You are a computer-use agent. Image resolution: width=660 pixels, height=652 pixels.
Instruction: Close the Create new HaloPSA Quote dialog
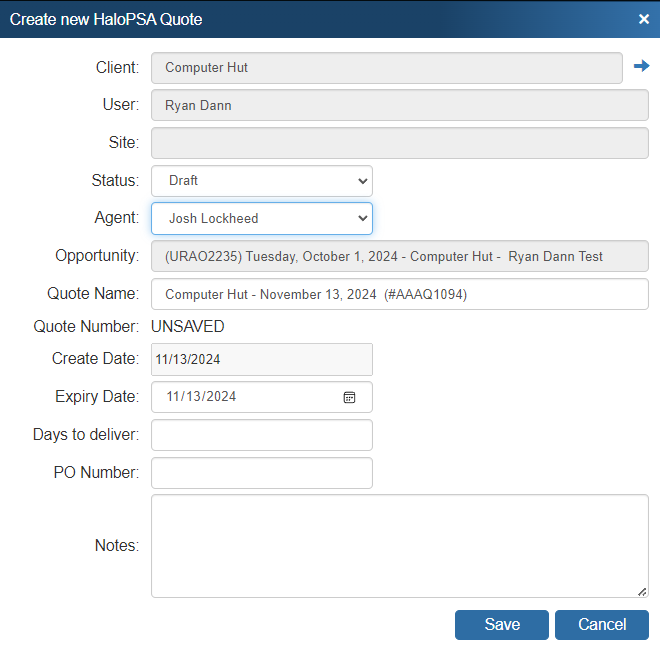pos(644,19)
